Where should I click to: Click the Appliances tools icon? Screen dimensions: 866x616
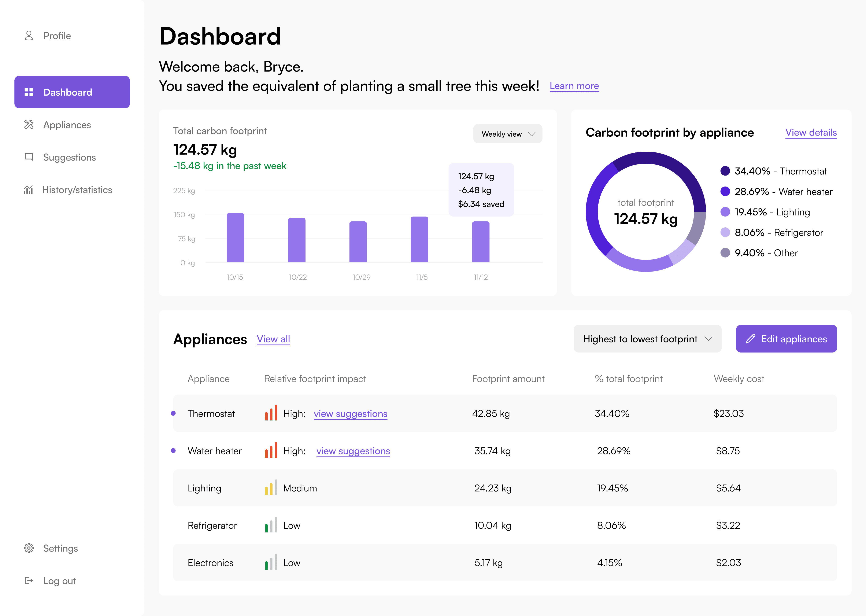(29, 125)
